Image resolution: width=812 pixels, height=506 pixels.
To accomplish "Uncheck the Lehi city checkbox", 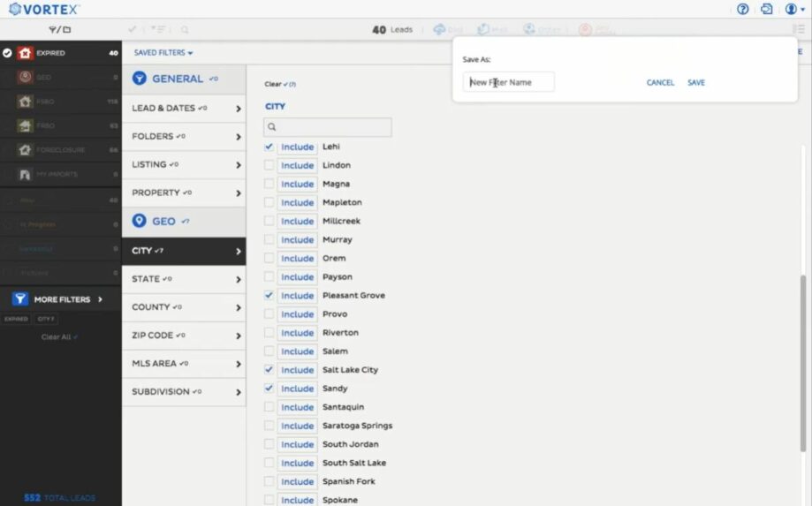I will pos(269,147).
